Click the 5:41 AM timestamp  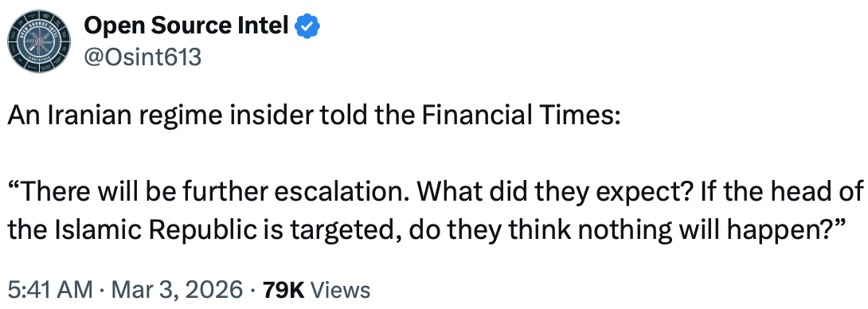point(50,290)
